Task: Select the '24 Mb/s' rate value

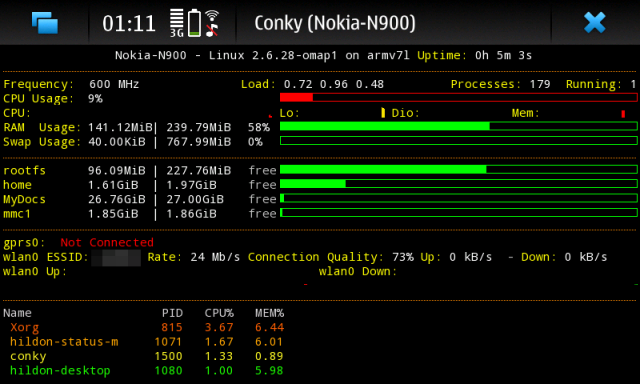Action: pos(215,257)
